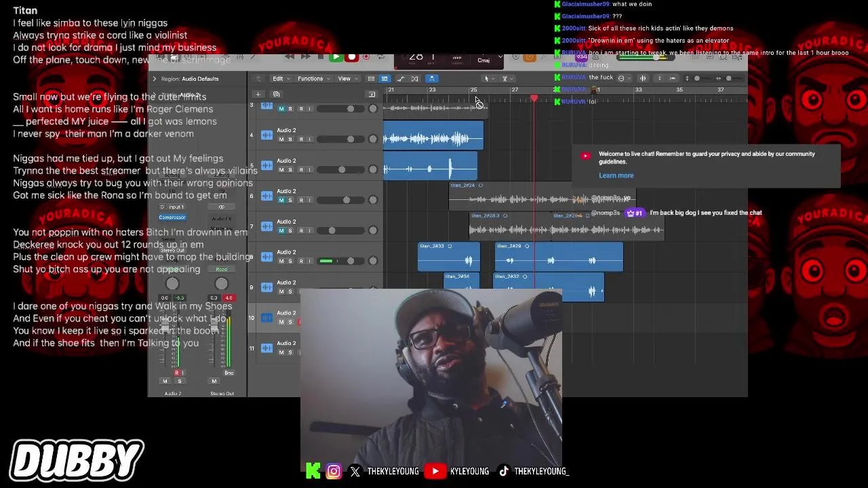Click track 5 waveform icon
Viewport: 868px width, 488px height.
click(267, 165)
